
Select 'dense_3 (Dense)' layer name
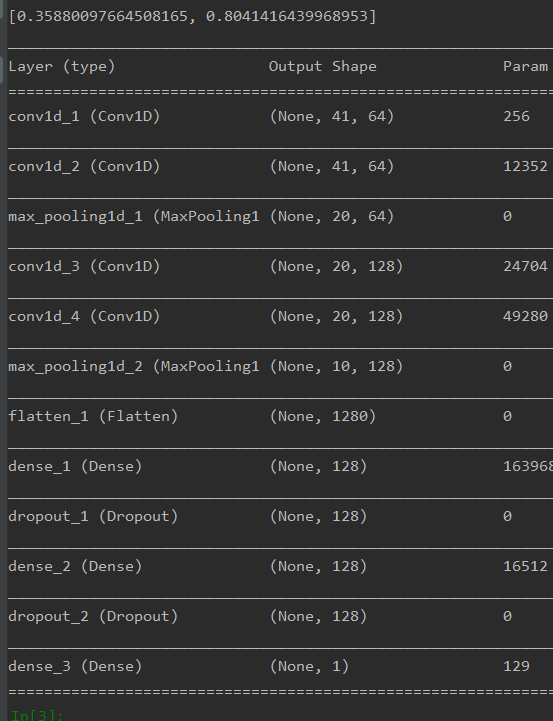75,666
